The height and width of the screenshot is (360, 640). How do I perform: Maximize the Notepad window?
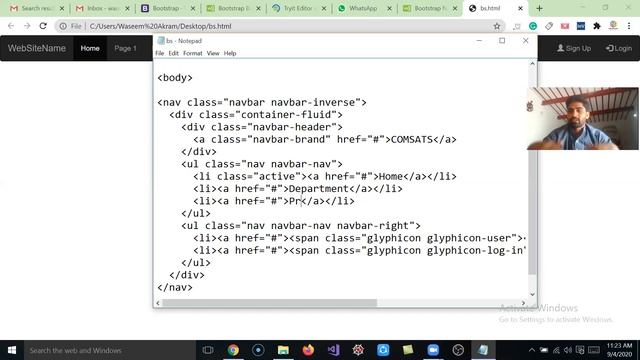(x=502, y=40)
